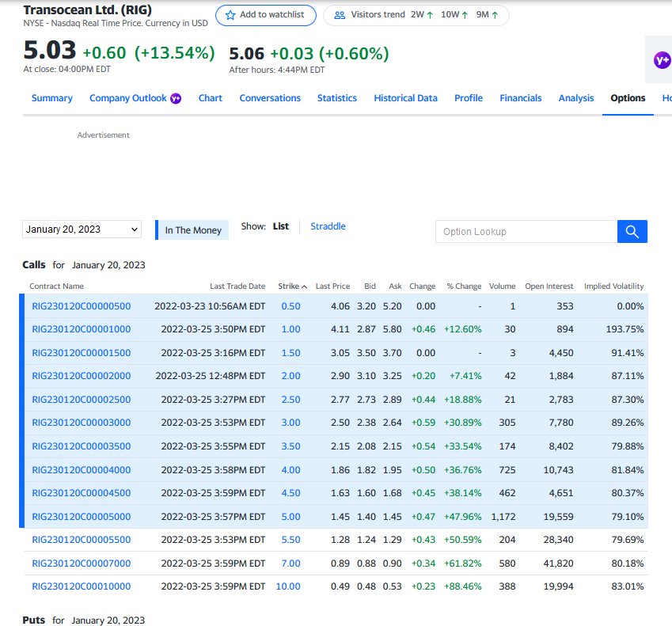Image resolution: width=672 pixels, height=626 pixels.
Task: Open the Conversations tab
Action: (x=270, y=98)
